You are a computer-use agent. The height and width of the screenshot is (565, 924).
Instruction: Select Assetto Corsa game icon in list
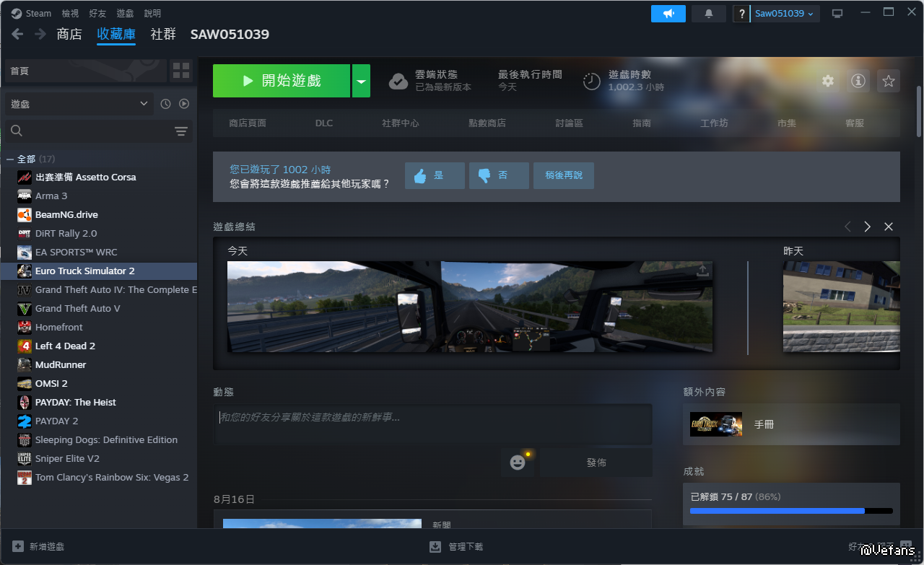click(x=25, y=177)
